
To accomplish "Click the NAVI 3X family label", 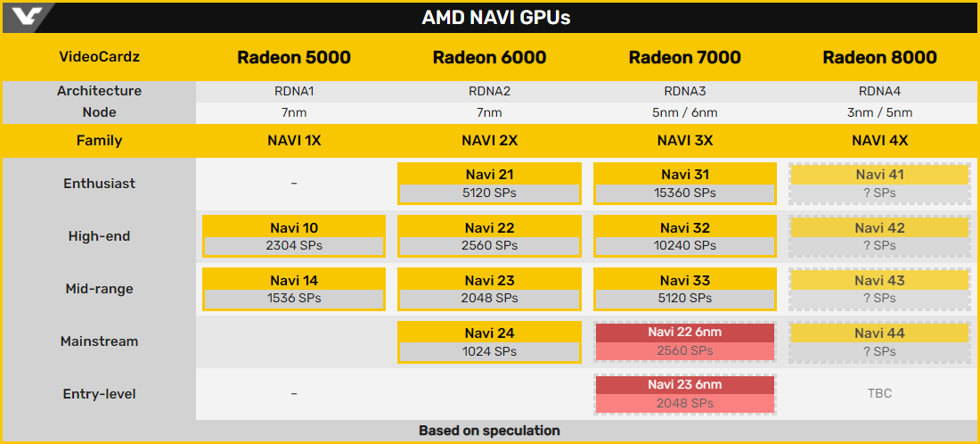I will [x=684, y=141].
